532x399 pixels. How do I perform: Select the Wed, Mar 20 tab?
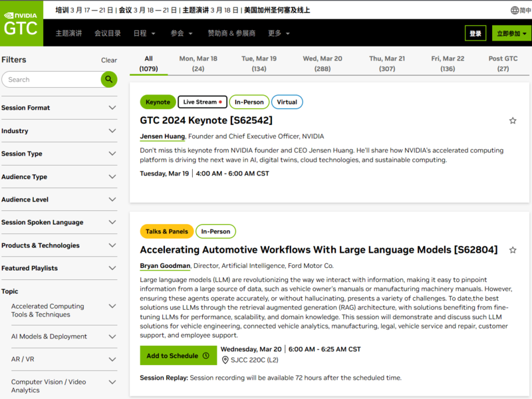click(323, 64)
